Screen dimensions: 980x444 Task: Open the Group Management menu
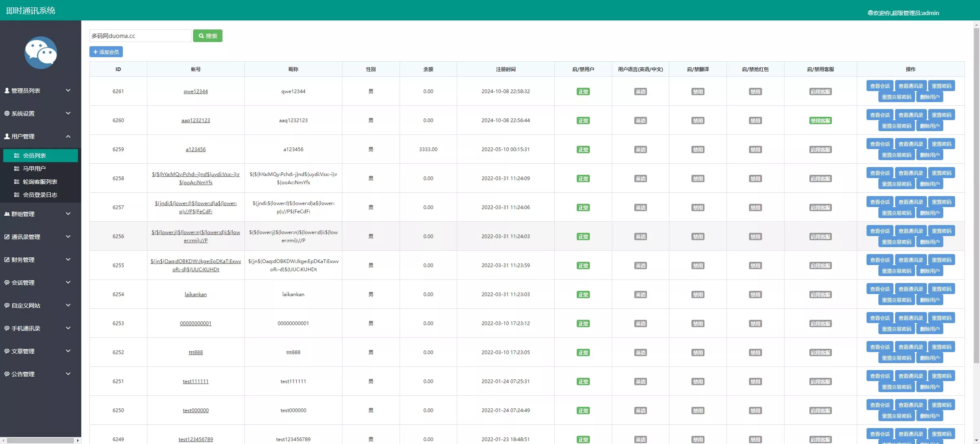point(23,214)
